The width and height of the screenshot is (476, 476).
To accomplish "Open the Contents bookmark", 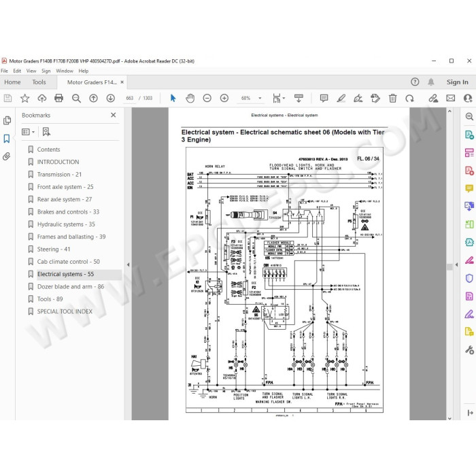I will (x=48, y=150).
